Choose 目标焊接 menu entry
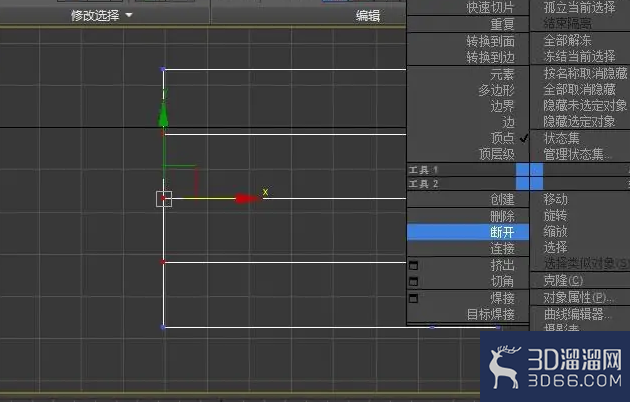 click(490, 314)
